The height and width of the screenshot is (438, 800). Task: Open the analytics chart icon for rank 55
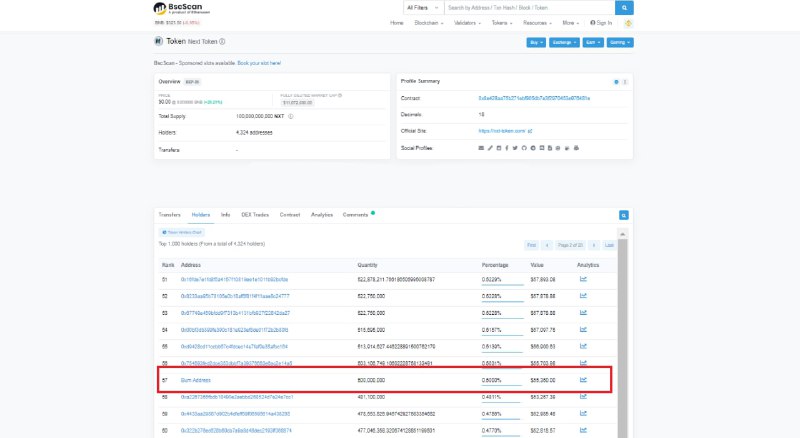tap(583, 347)
